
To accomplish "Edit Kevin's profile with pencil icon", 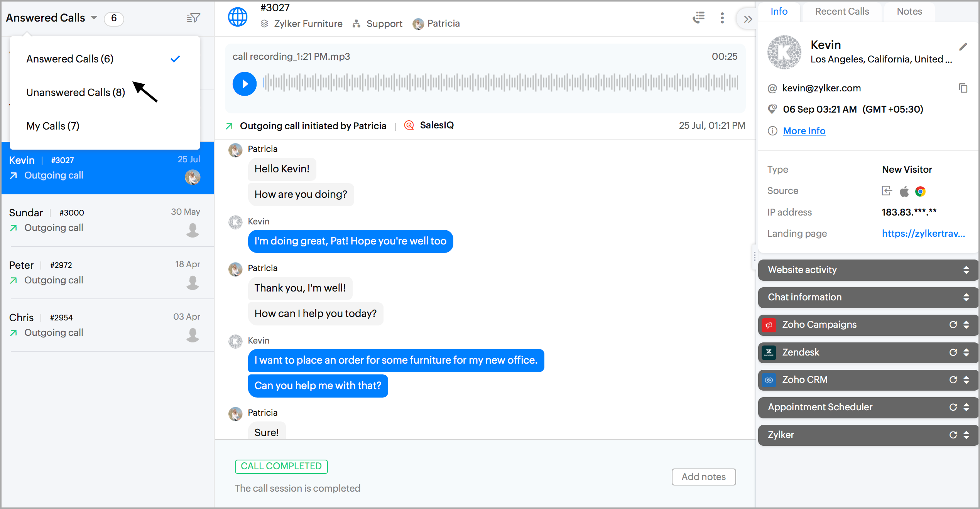I will (x=963, y=47).
